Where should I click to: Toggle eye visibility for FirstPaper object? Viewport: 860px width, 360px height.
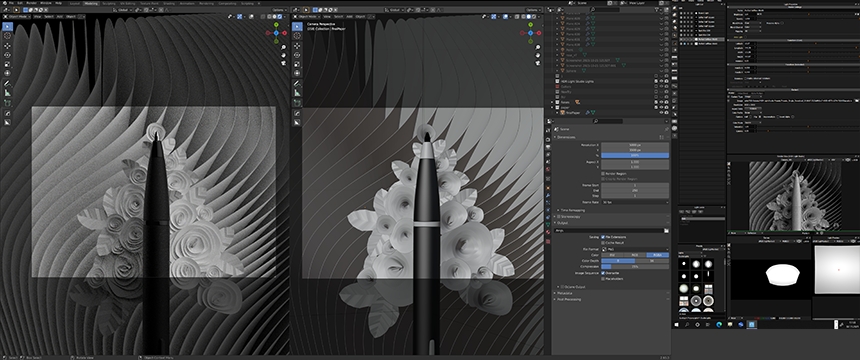point(660,112)
